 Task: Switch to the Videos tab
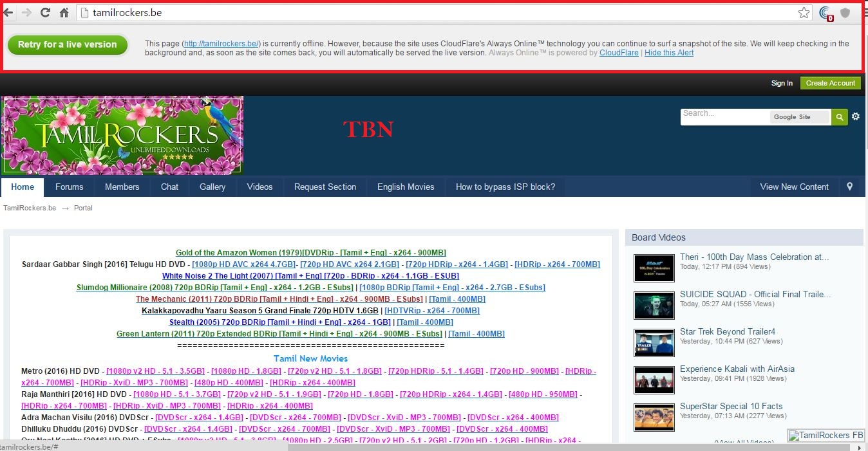(259, 187)
